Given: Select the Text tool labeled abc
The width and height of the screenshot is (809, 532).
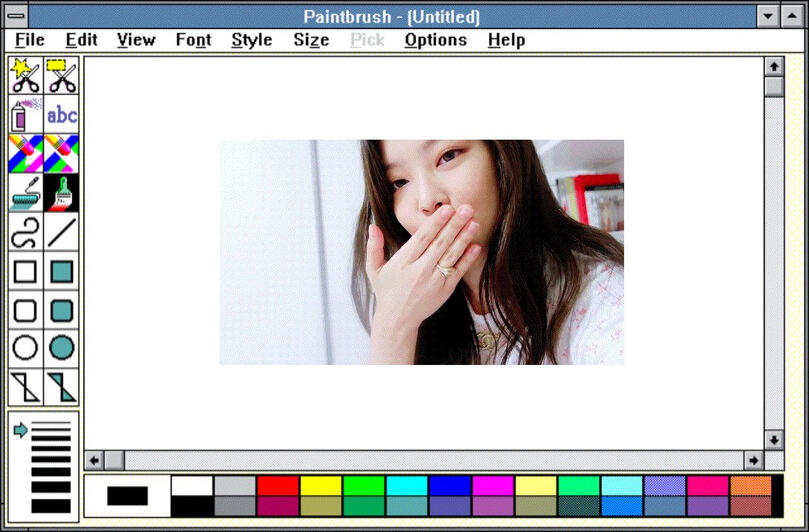Looking at the screenshot, I should (62, 115).
